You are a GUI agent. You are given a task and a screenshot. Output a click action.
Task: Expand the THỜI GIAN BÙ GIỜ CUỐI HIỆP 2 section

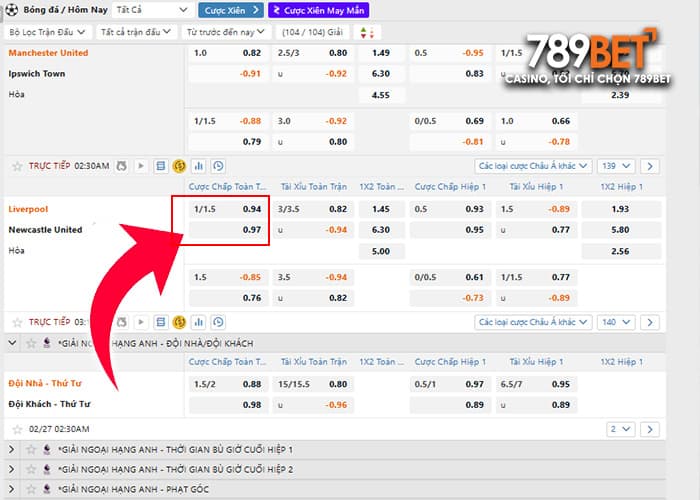(12, 469)
